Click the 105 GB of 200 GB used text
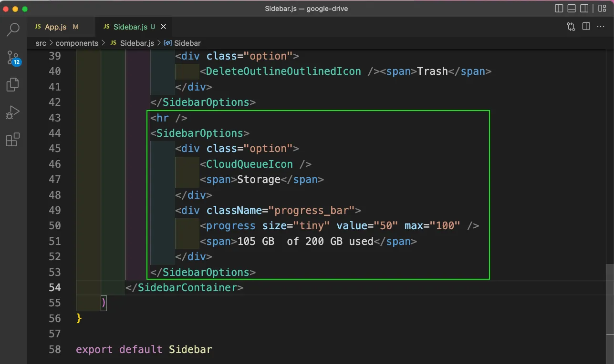The image size is (614, 364). (x=305, y=241)
